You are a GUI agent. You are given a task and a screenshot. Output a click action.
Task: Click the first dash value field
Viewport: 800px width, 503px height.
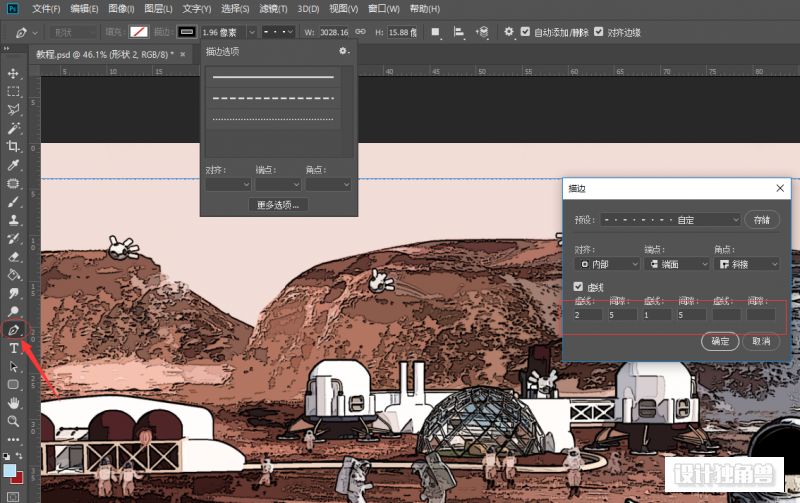coord(587,315)
